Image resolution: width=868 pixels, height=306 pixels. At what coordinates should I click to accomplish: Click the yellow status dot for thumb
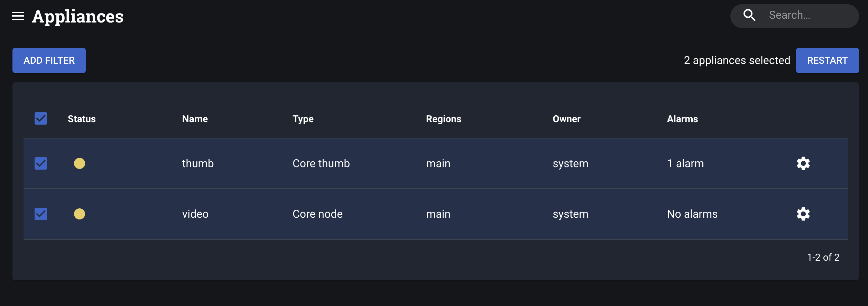pyautogui.click(x=80, y=163)
